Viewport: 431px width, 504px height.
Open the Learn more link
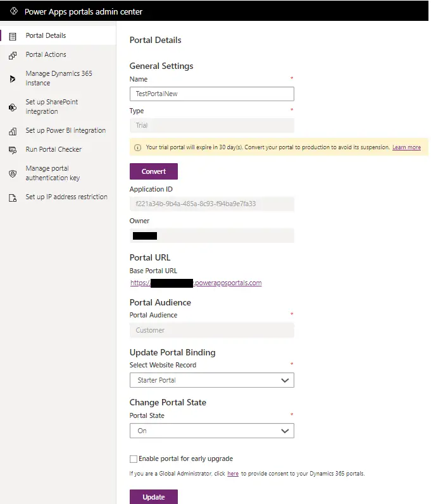pos(406,147)
